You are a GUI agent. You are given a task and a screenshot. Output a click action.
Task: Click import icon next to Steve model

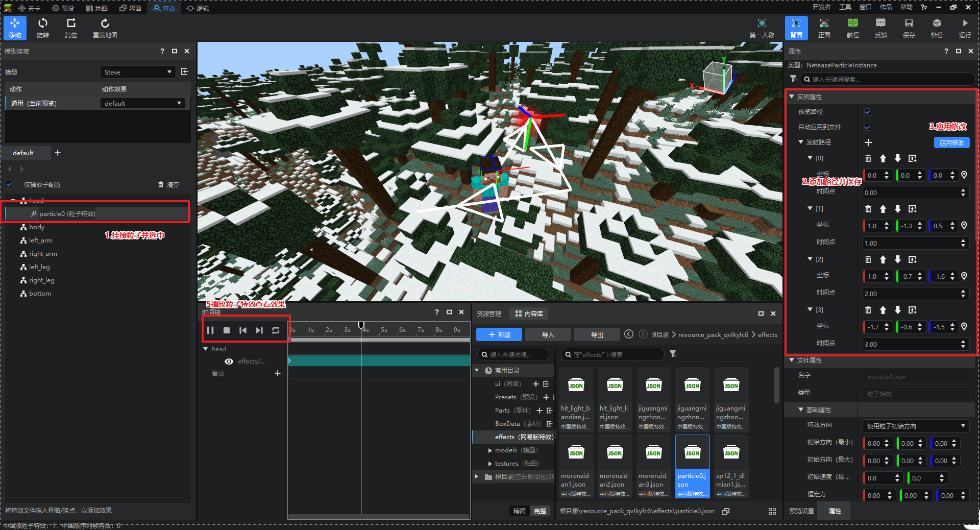pyautogui.click(x=185, y=72)
